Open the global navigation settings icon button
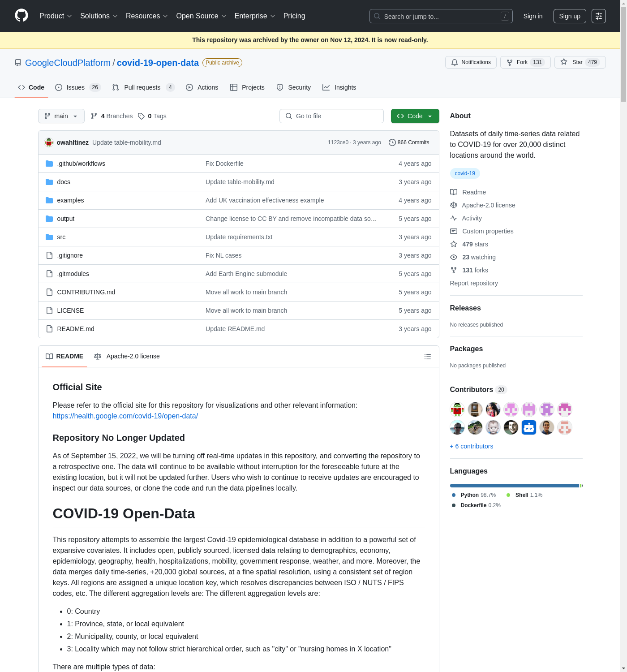This screenshot has width=627, height=672. (599, 16)
